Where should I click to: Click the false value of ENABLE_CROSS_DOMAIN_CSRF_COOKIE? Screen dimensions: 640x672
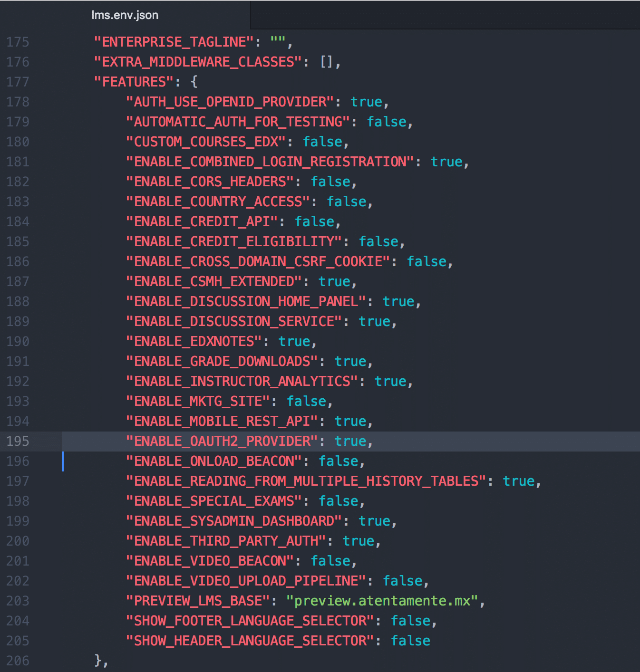click(427, 261)
